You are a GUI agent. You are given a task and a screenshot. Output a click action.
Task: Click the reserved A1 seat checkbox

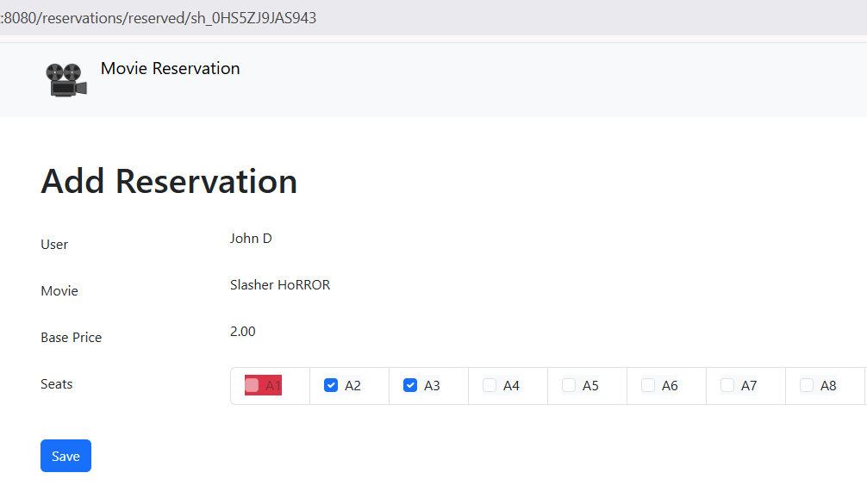pos(252,385)
